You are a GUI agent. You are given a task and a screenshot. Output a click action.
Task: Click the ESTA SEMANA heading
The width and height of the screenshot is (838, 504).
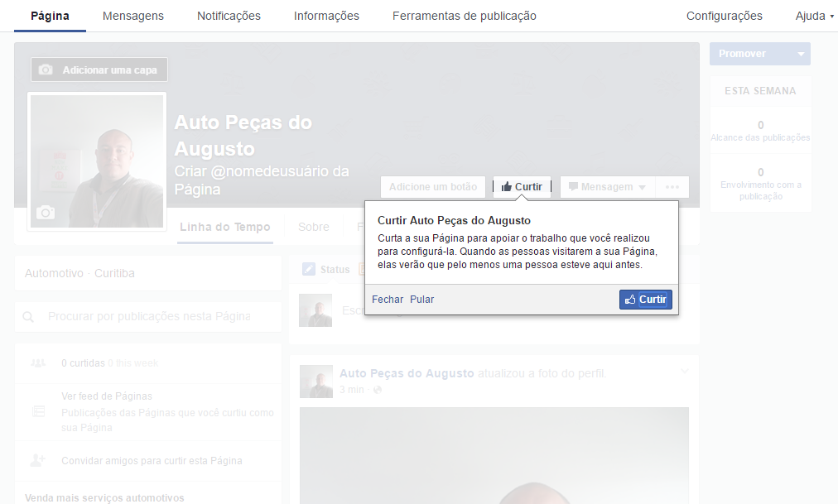coord(760,91)
